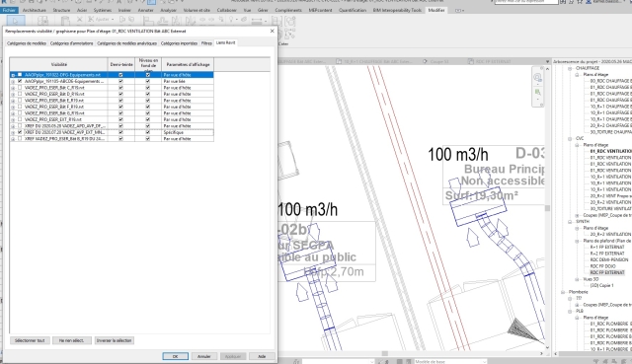
Task: Select RDC FP DOJO in project browser
Action: 603,266
